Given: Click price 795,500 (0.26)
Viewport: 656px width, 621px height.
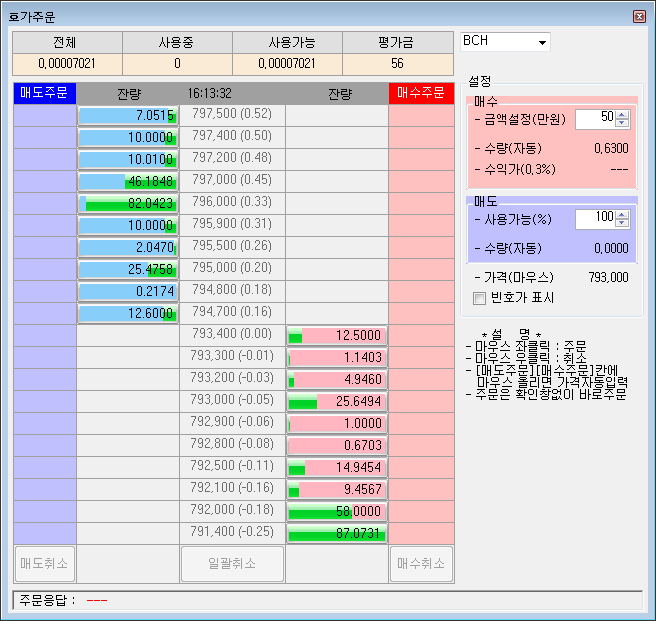Looking at the screenshot, I should (232, 246).
